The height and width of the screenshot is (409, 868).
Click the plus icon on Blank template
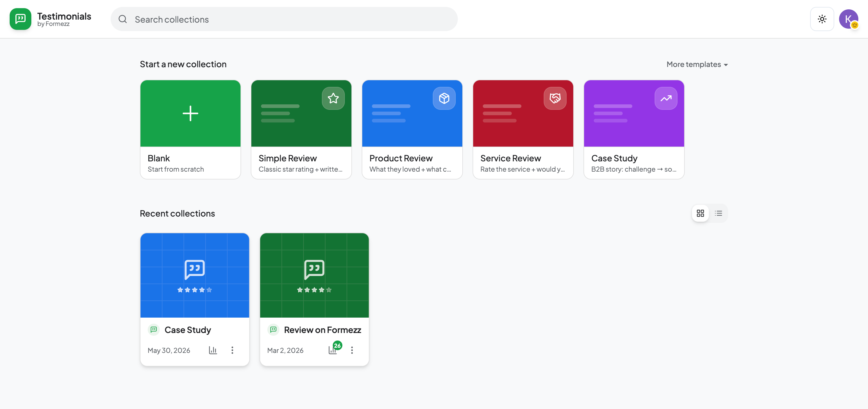tap(190, 113)
